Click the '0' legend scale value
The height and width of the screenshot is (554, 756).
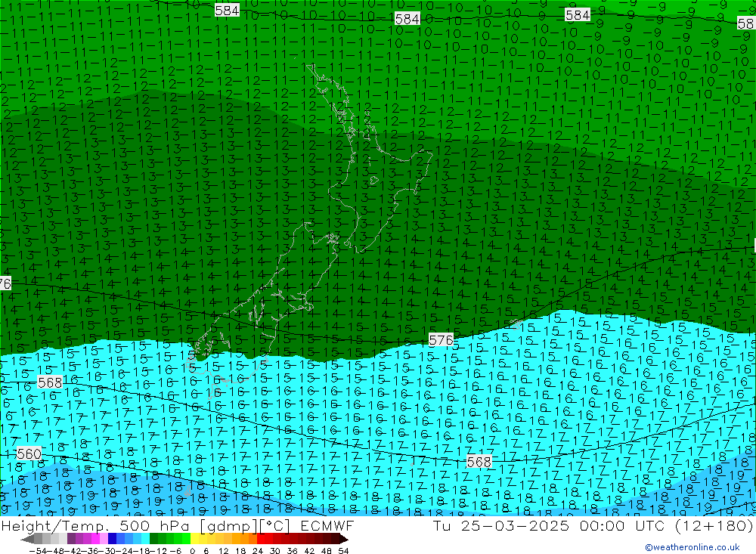192,551
